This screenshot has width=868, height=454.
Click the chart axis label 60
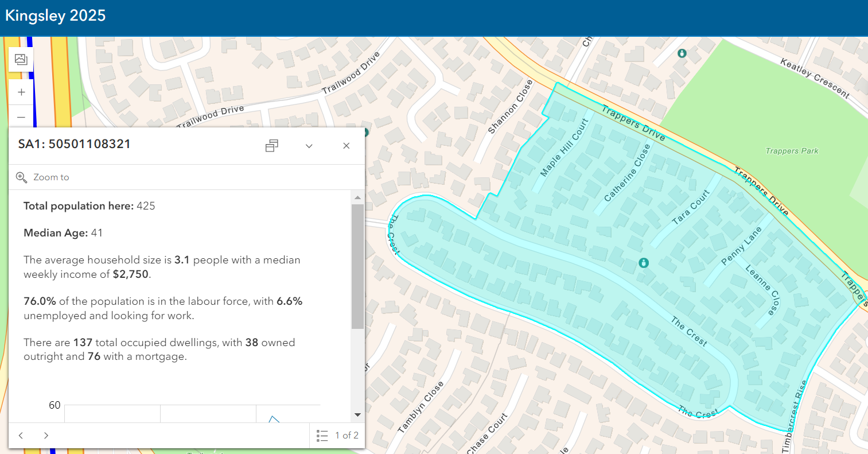coord(55,405)
